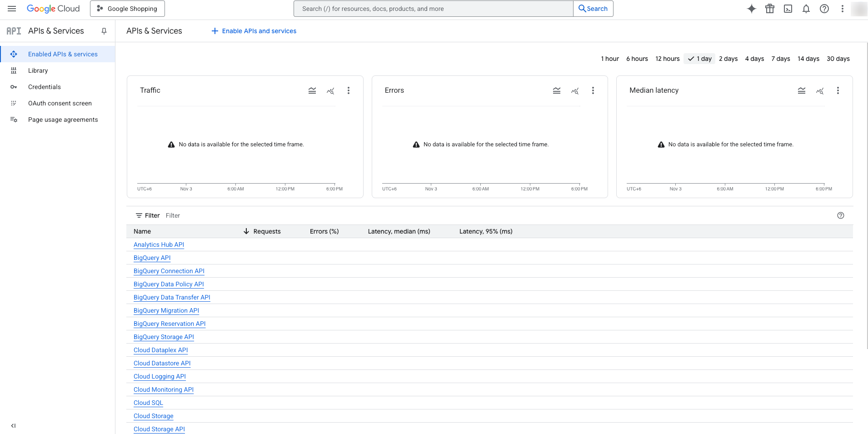Toggle legend on Median latency chart

[802, 90]
